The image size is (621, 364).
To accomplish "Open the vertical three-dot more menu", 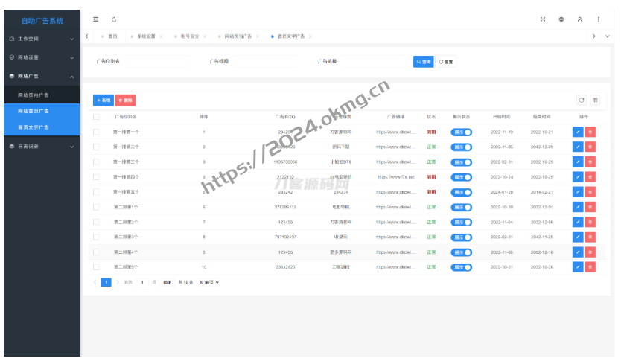I will pyautogui.click(x=598, y=19).
